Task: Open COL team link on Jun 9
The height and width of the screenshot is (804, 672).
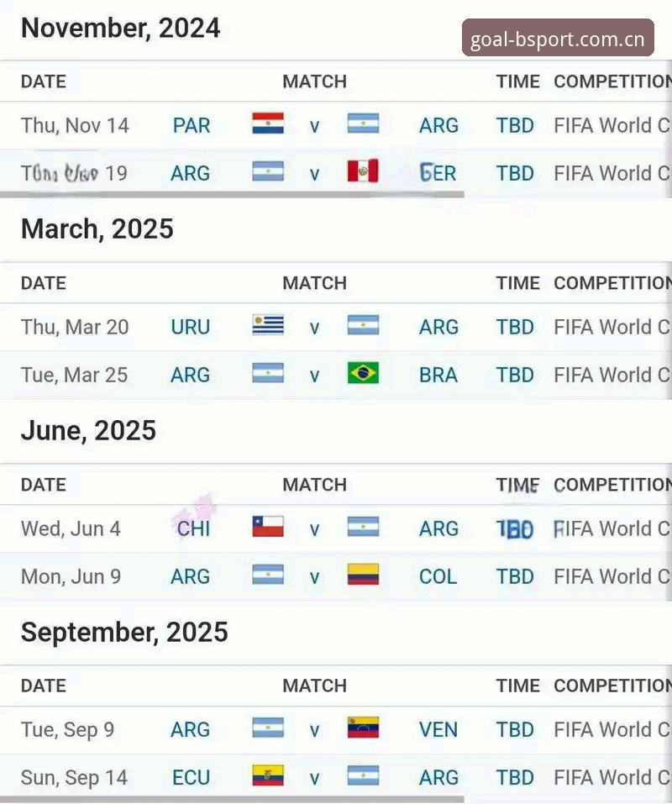Action: click(438, 577)
